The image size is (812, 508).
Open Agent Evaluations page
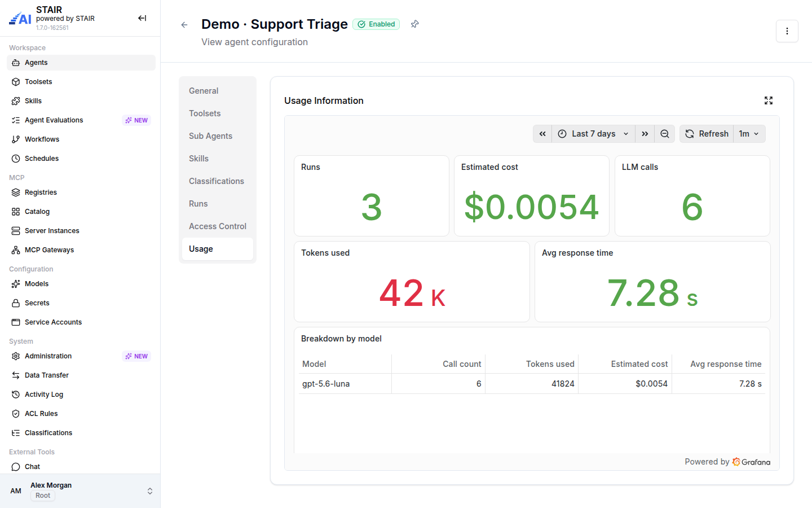[x=81, y=120]
